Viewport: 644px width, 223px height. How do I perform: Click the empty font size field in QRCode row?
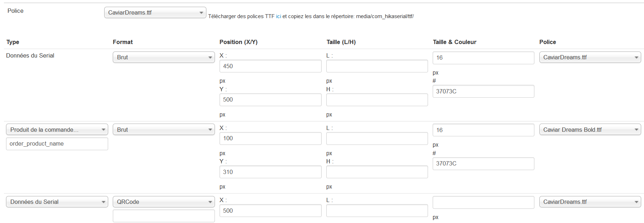click(483, 202)
